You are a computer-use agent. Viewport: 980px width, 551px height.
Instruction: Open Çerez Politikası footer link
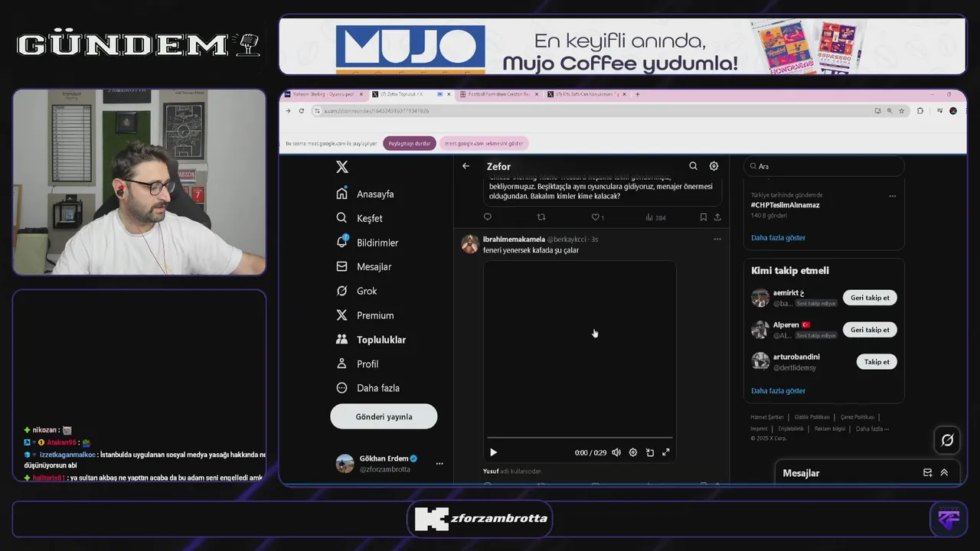coord(857,417)
